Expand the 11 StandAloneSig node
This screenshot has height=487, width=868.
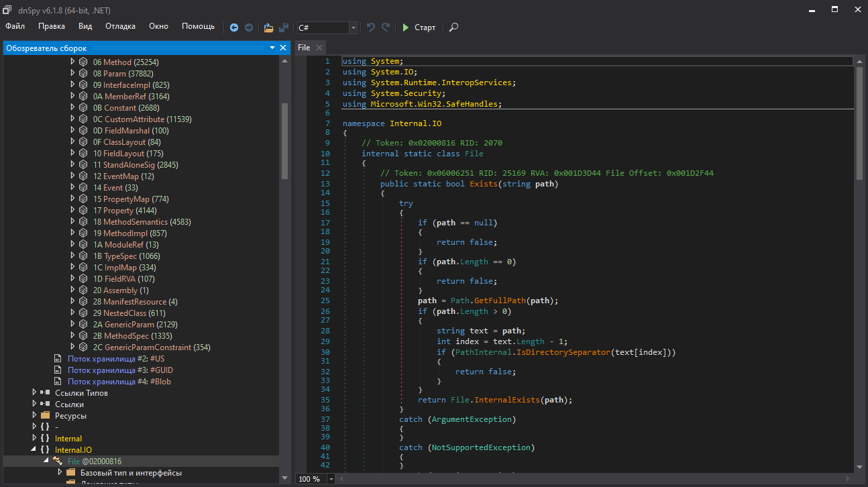73,165
